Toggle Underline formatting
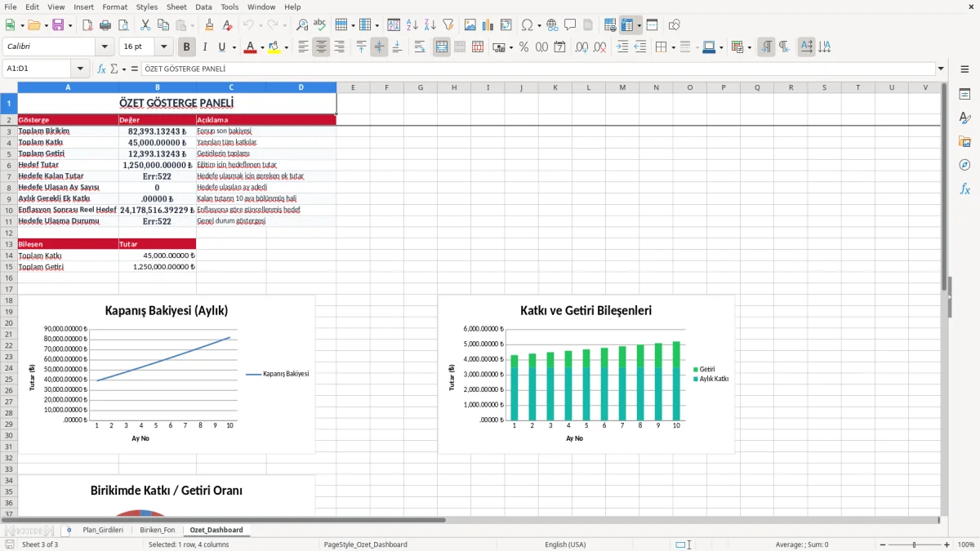This screenshot has height=551, width=980. pos(222,47)
